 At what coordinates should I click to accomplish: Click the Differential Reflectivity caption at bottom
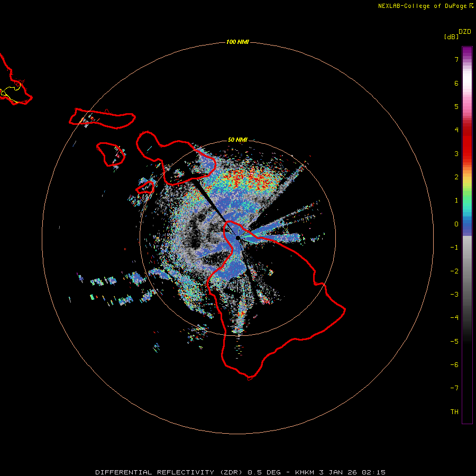point(241,472)
